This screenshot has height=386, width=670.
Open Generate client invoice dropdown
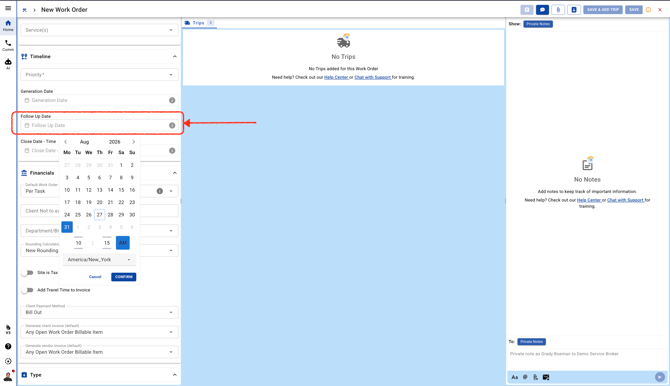click(x=100, y=332)
